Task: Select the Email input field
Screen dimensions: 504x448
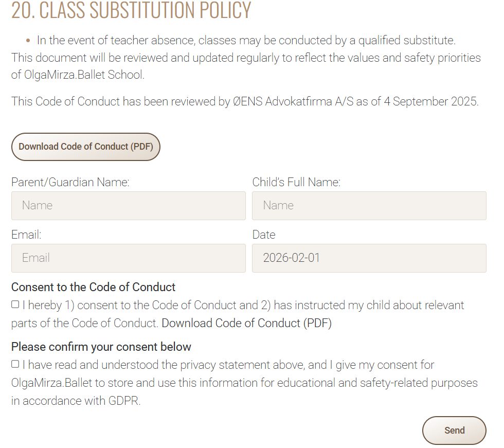Action: 128,258
